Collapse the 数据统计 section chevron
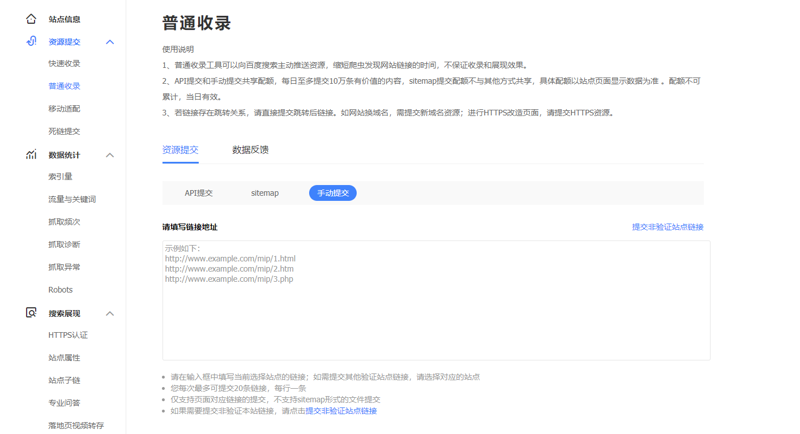 tap(110, 155)
